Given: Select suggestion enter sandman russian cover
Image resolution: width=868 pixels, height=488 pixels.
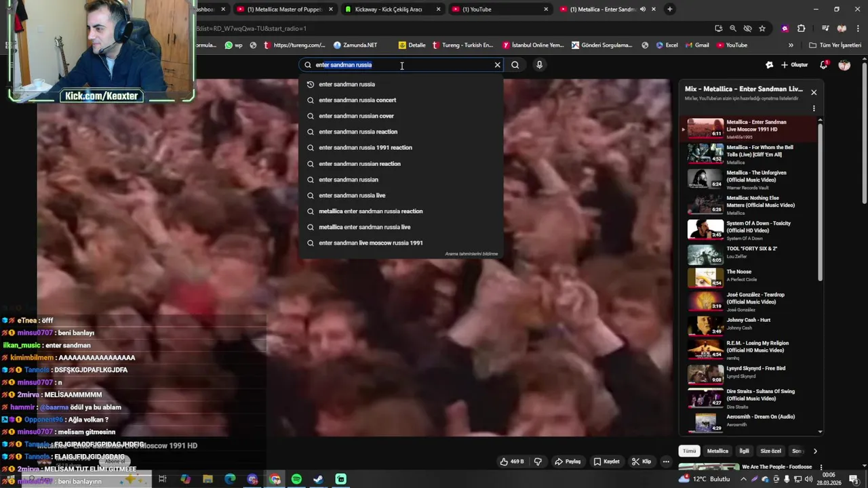Looking at the screenshot, I should click(x=401, y=116).
